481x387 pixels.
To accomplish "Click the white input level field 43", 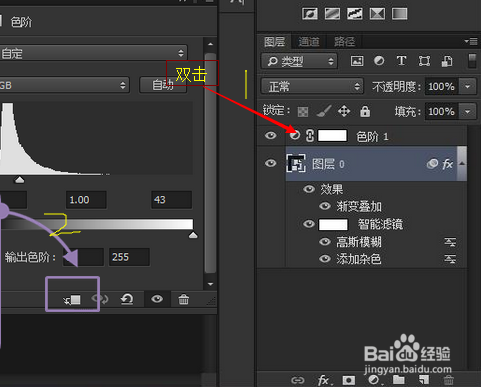I will [172, 200].
